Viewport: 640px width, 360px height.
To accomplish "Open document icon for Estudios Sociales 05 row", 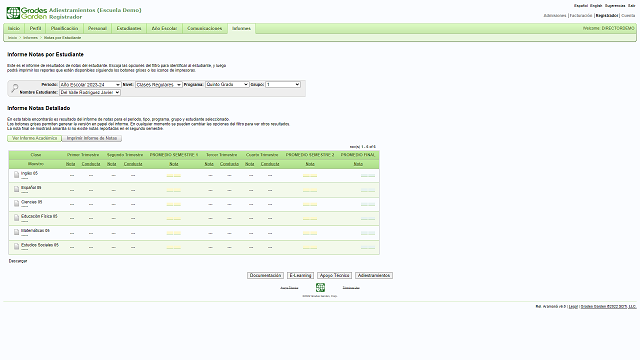I will [x=16, y=246].
